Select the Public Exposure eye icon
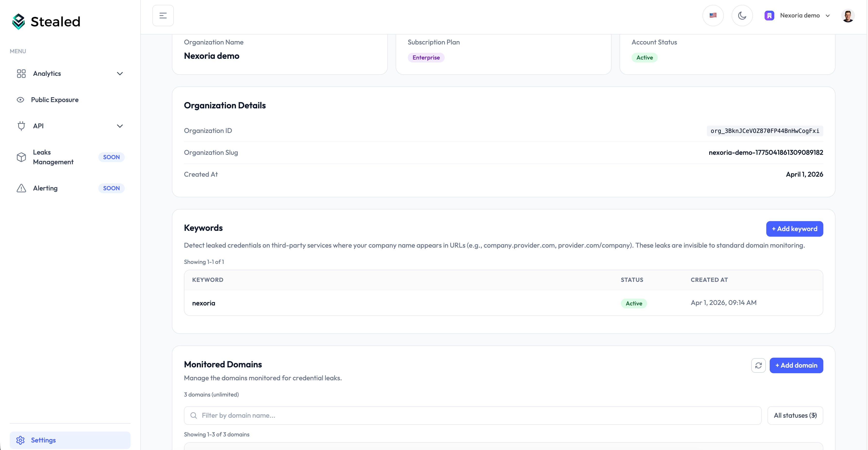Image resolution: width=868 pixels, height=450 pixels. click(21, 100)
